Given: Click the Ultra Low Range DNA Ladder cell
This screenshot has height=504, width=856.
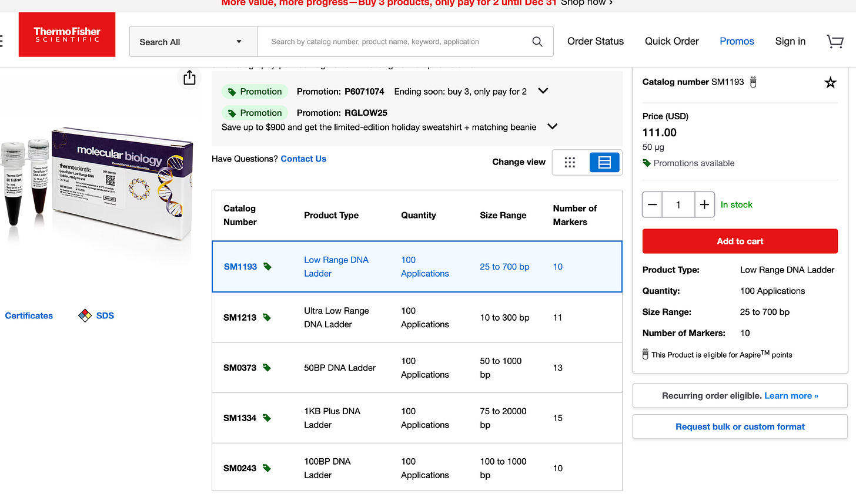Looking at the screenshot, I should [336, 317].
